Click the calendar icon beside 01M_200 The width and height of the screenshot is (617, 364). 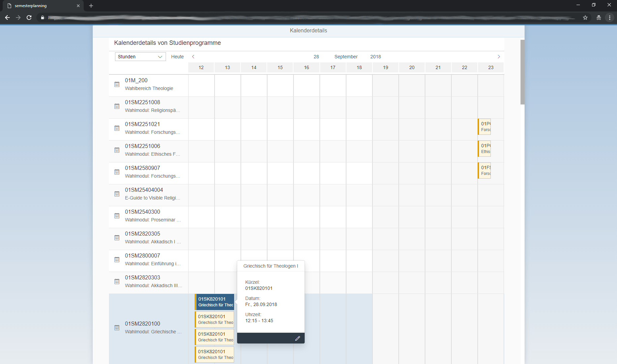point(117,84)
